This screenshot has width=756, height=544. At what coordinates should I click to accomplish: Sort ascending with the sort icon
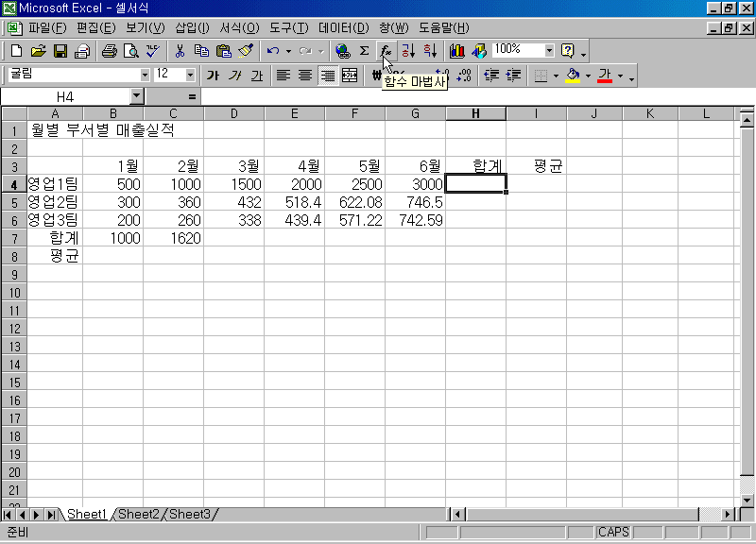408,51
